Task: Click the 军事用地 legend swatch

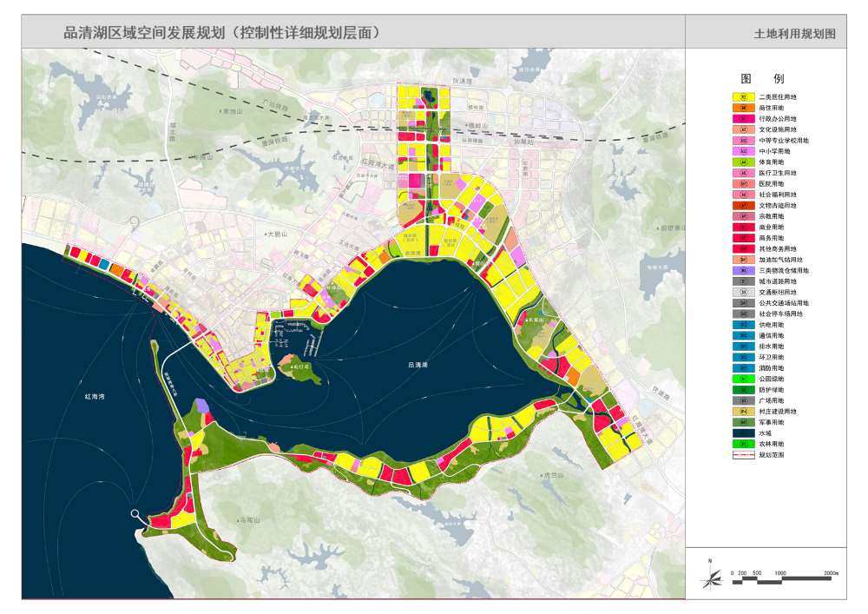Action: 744,422
